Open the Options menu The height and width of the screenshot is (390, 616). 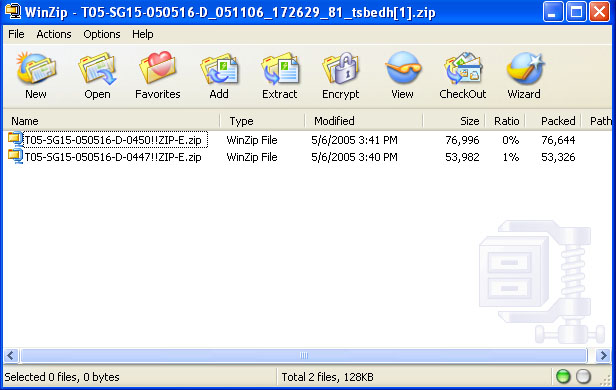click(102, 34)
